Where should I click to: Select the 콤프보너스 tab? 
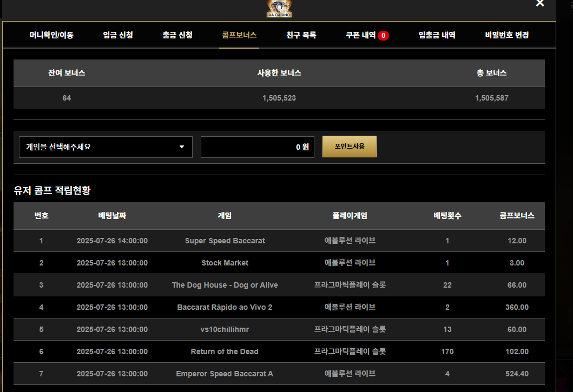point(239,35)
